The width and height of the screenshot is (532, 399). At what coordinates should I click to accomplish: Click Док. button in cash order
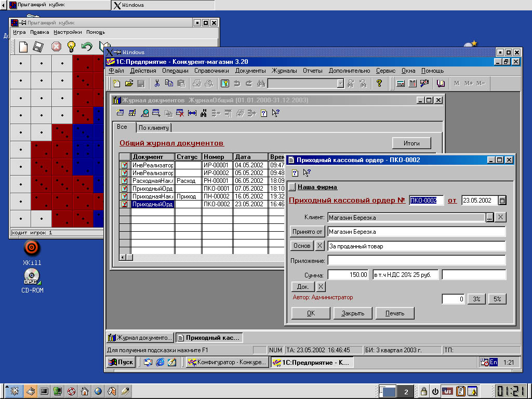[303, 287]
